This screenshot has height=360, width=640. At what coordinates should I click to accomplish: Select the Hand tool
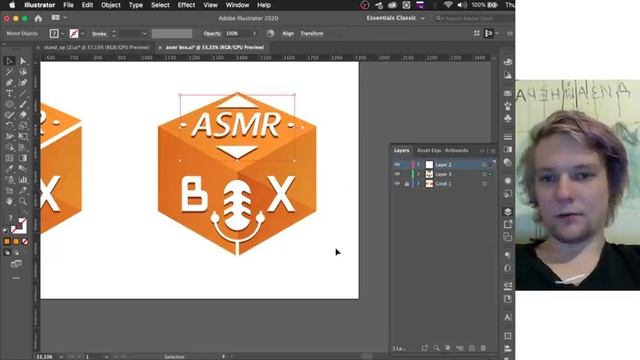(9, 201)
